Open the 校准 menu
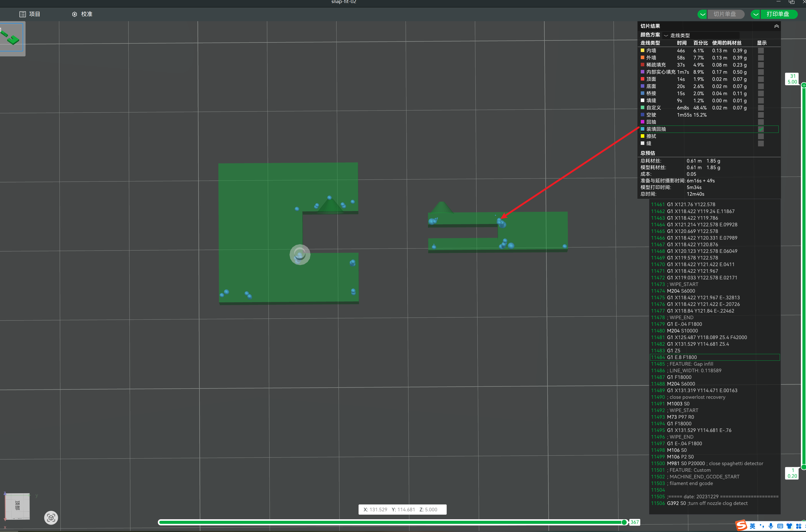806x532 pixels. [x=87, y=14]
